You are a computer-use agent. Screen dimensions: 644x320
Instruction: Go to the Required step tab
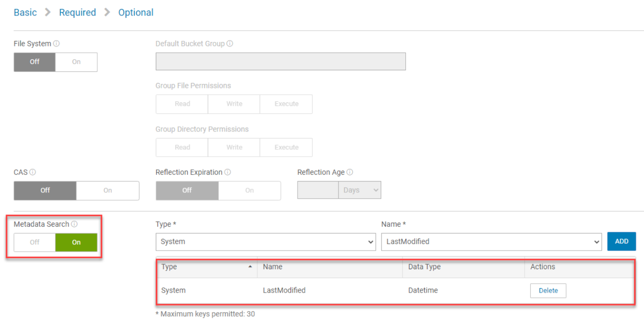click(77, 12)
